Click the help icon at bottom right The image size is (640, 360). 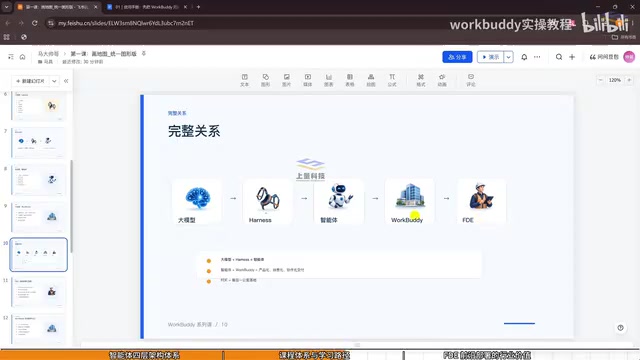click(620, 328)
